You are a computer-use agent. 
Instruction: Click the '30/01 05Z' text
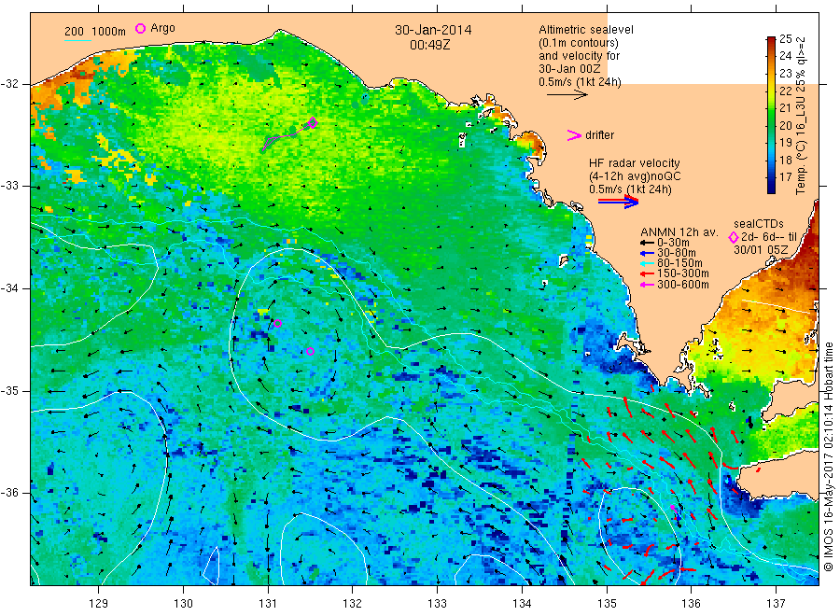tap(761, 250)
